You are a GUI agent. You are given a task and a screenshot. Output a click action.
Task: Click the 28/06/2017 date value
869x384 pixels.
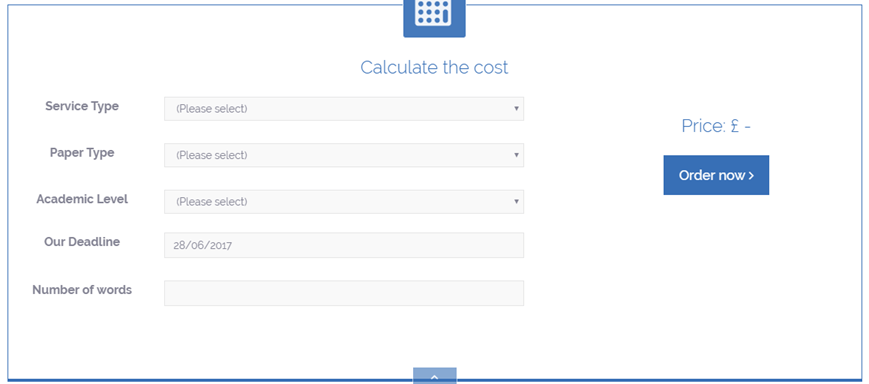point(202,245)
